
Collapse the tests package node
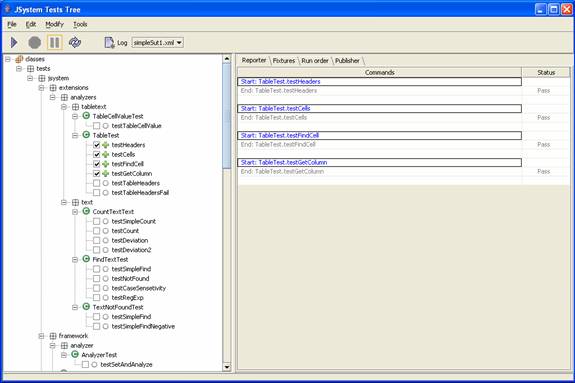pyautogui.click(x=19, y=69)
